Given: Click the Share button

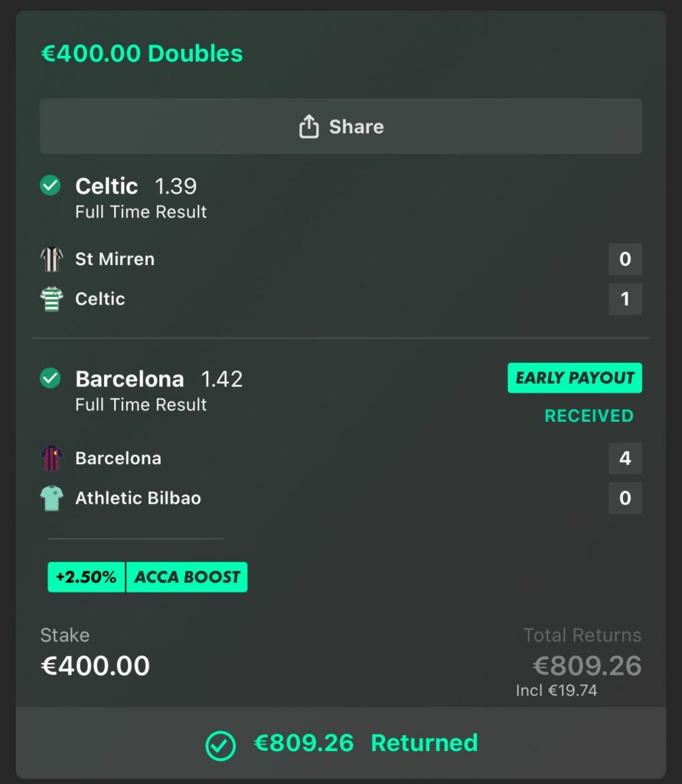Looking at the screenshot, I should (341, 126).
